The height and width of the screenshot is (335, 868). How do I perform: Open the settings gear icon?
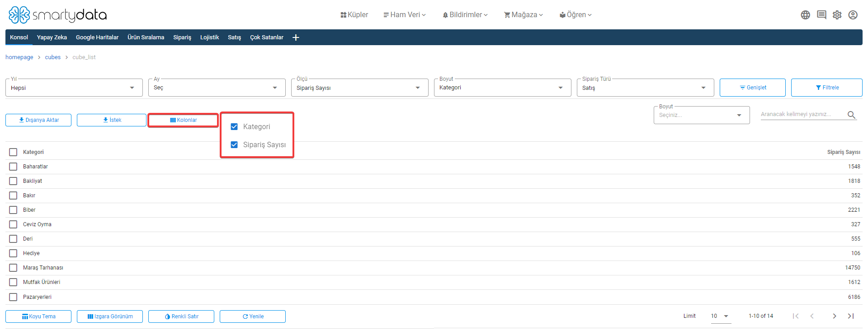837,15
